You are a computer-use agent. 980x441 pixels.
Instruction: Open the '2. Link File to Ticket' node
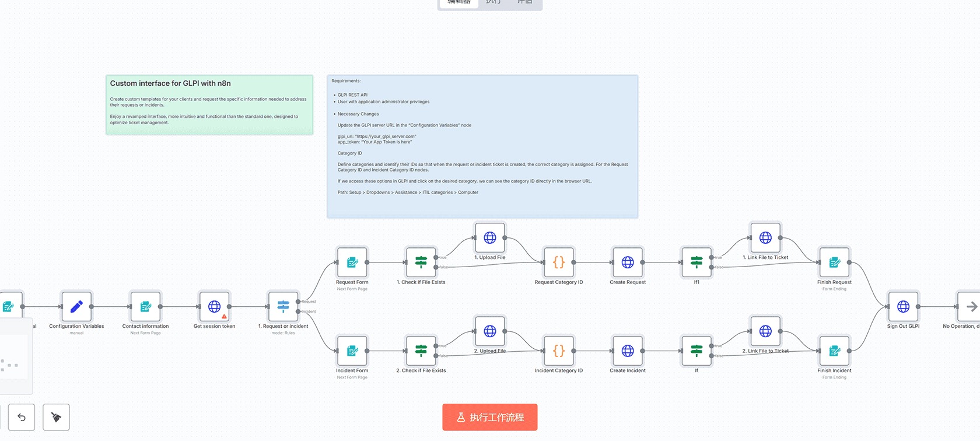tap(765, 331)
